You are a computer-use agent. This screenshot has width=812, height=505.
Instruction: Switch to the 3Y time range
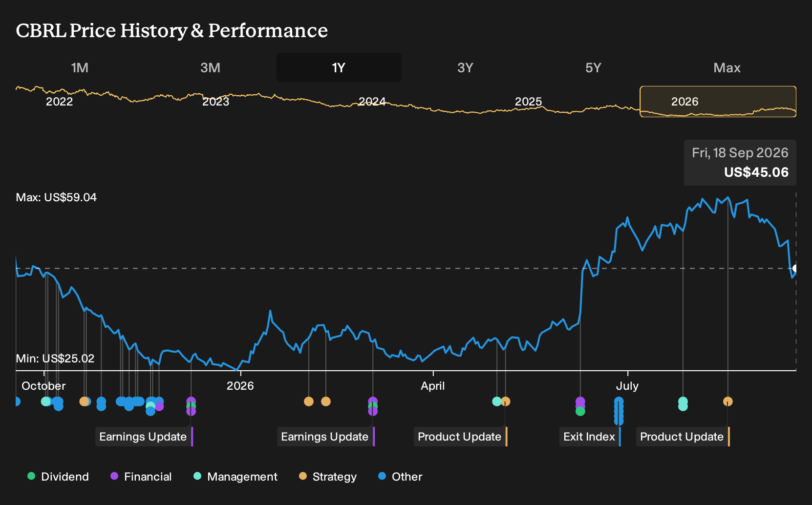click(465, 67)
